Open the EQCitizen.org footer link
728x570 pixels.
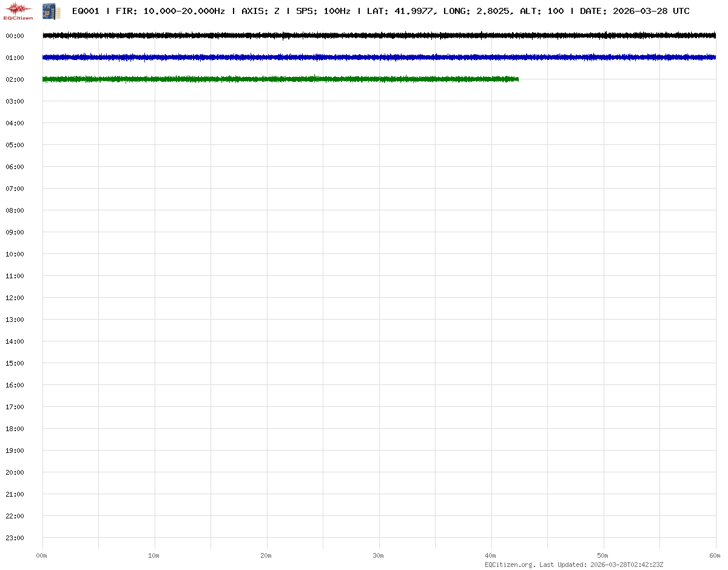pyautogui.click(x=510, y=565)
